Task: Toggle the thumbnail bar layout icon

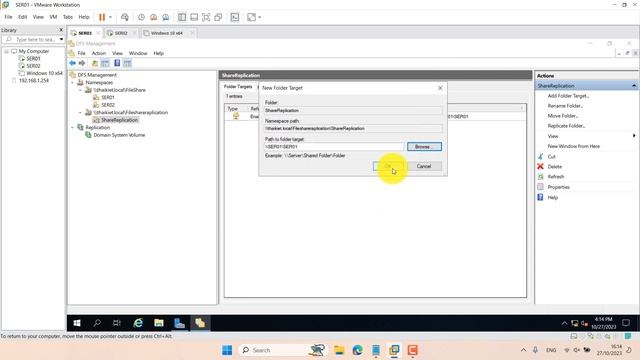Action: [x=194, y=17]
